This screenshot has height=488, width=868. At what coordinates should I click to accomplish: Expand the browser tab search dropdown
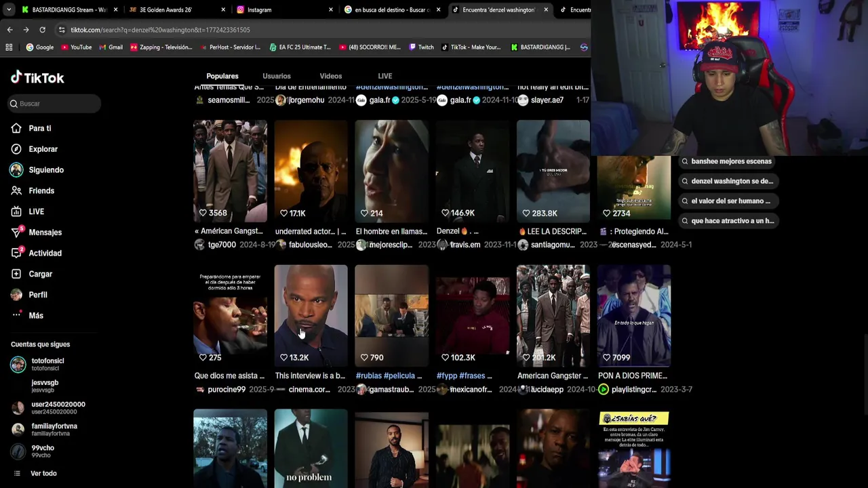click(8, 9)
